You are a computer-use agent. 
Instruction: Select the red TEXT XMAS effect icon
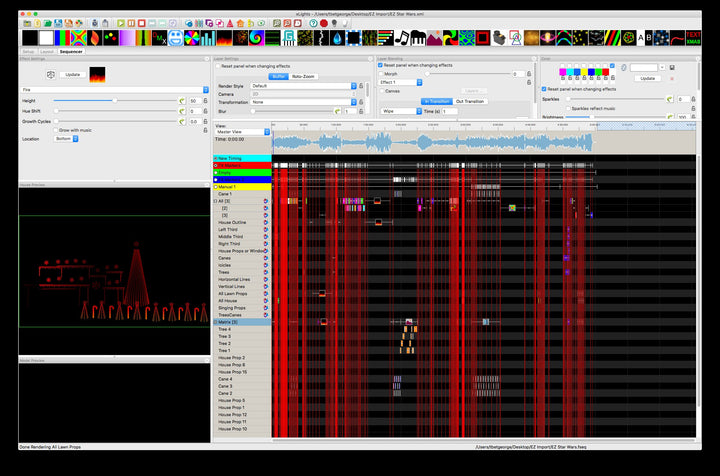tap(693, 38)
